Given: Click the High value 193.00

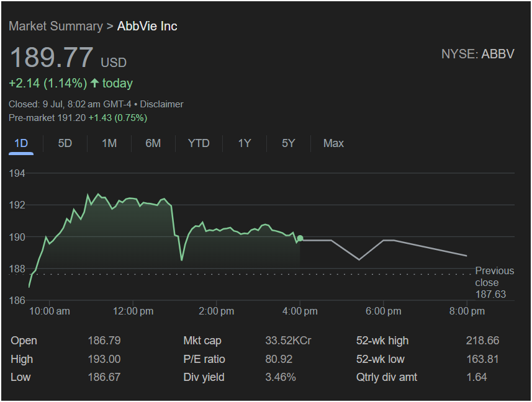Looking at the screenshot, I should [104, 359].
